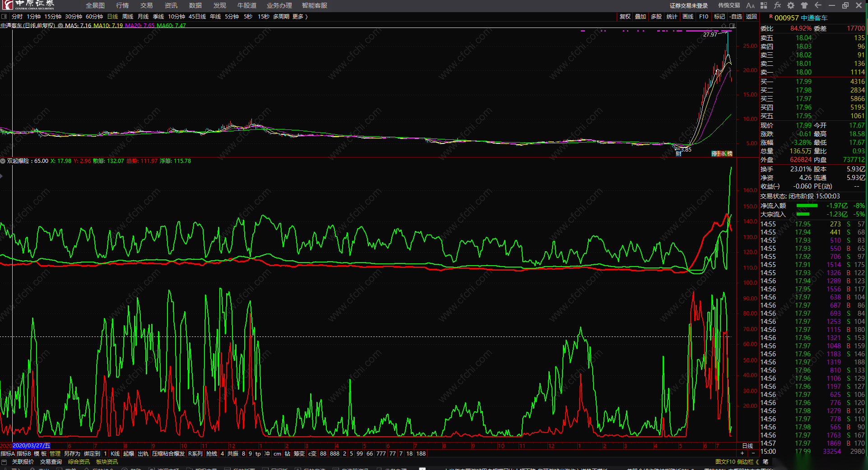Open the 综合资讯 tab
This screenshot has width=868, height=470.
tap(79, 462)
